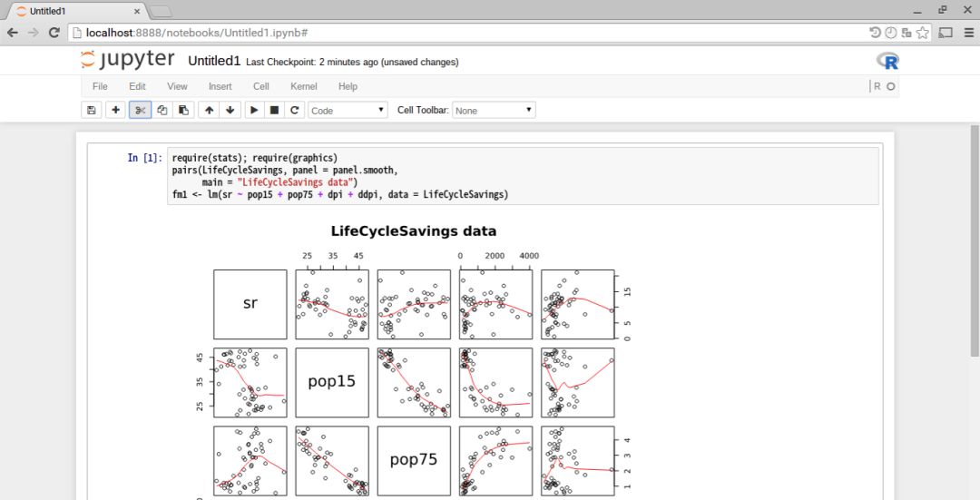This screenshot has width=980, height=500.
Task: Click the Jupyter logo
Action: click(128, 60)
